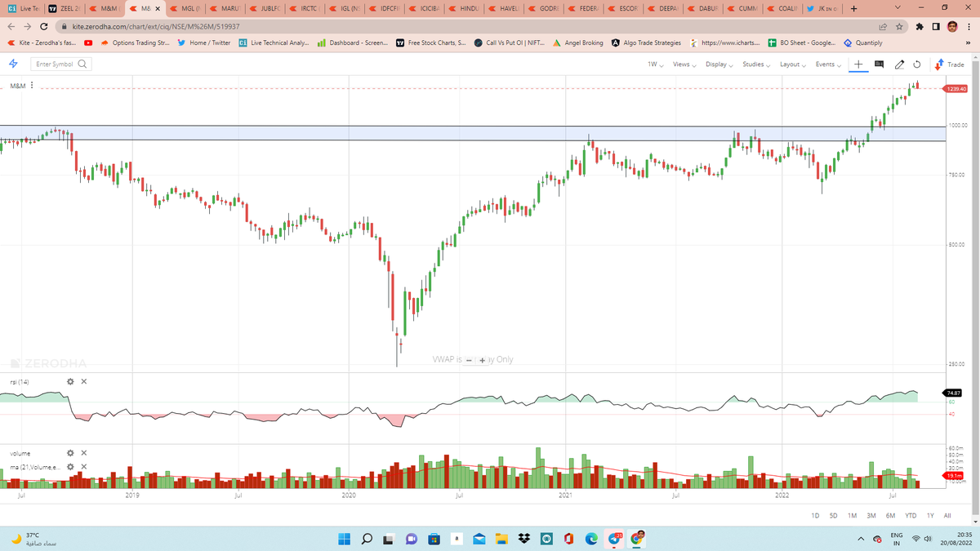
Task: Click the refresh/reset chart icon
Action: coord(917,64)
